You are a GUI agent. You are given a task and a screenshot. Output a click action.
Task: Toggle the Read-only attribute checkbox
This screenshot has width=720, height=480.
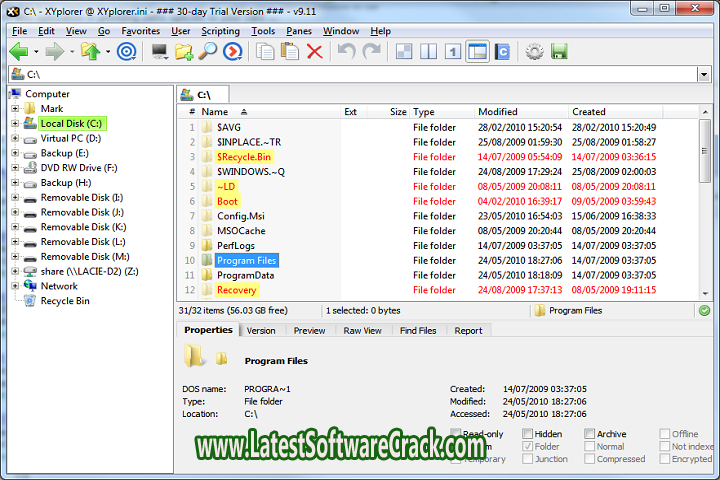(x=456, y=434)
